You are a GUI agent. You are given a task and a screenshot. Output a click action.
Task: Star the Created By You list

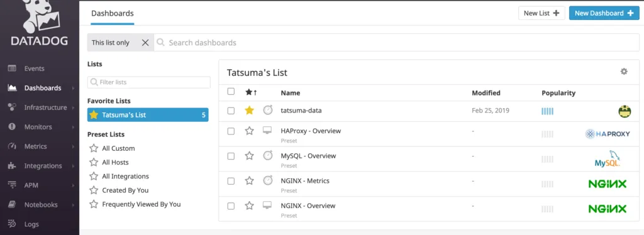coord(94,190)
